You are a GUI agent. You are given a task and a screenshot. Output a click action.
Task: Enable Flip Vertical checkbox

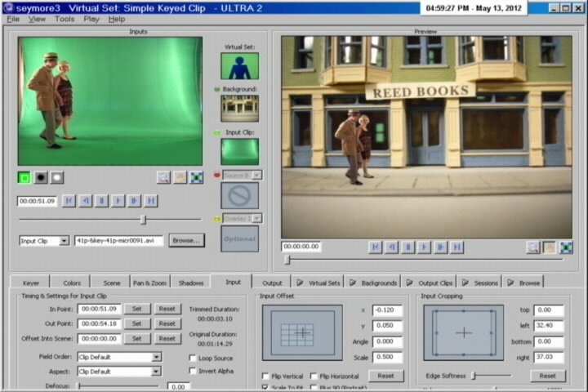265,376
